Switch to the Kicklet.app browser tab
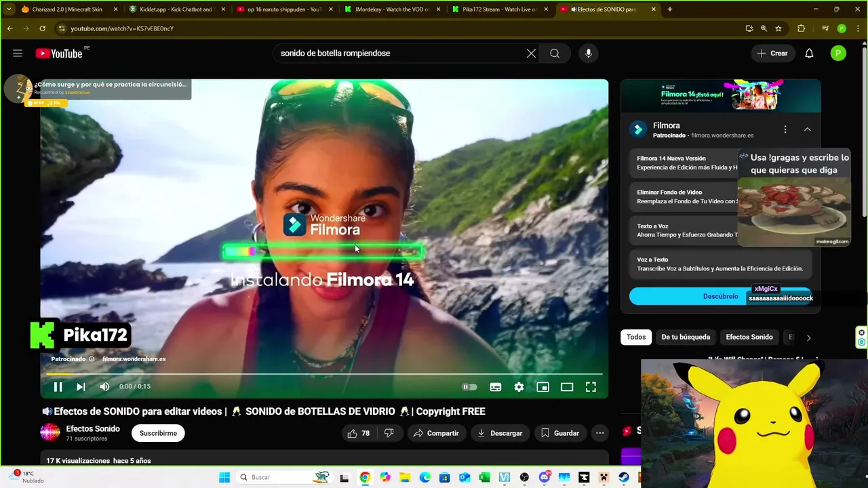 coord(175,9)
